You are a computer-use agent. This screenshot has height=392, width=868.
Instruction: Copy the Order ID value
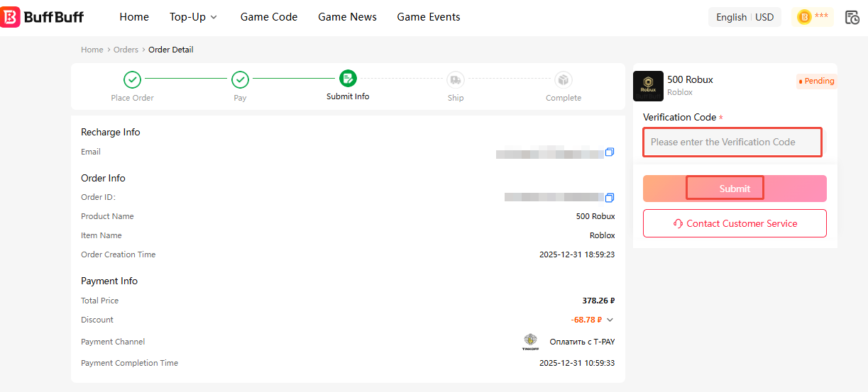pos(609,198)
